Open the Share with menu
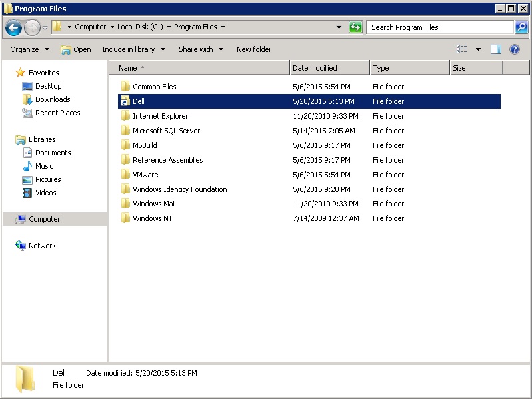The image size is (532, 399). pos(200,49)
